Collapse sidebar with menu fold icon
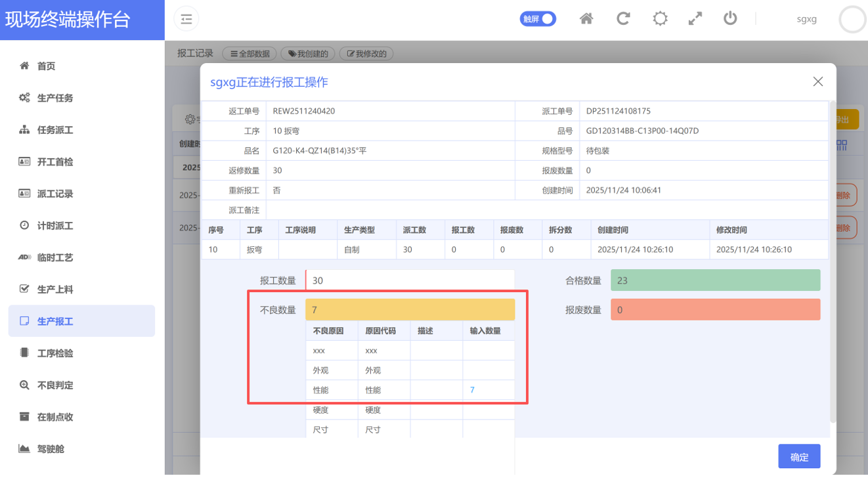The image size is (868, 478). coord(186,19)
